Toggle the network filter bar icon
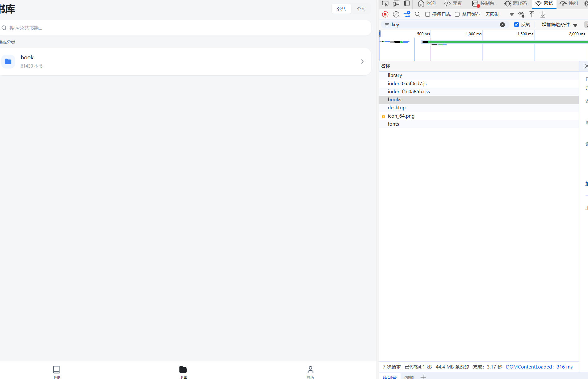The width and height of the screenshot is (588, 379). (407, 14)
